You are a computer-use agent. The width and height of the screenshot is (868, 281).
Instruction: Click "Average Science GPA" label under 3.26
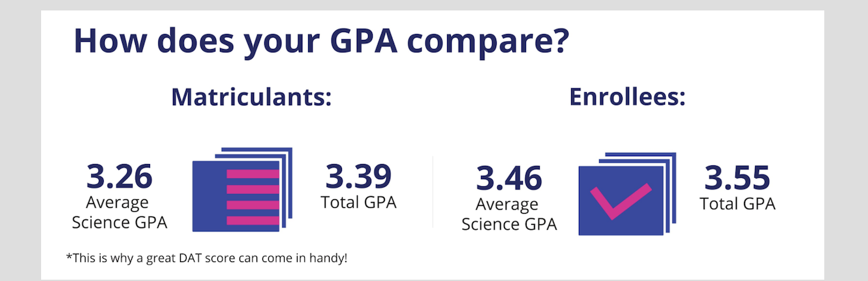pyautogui.click(x=119, y=212)
